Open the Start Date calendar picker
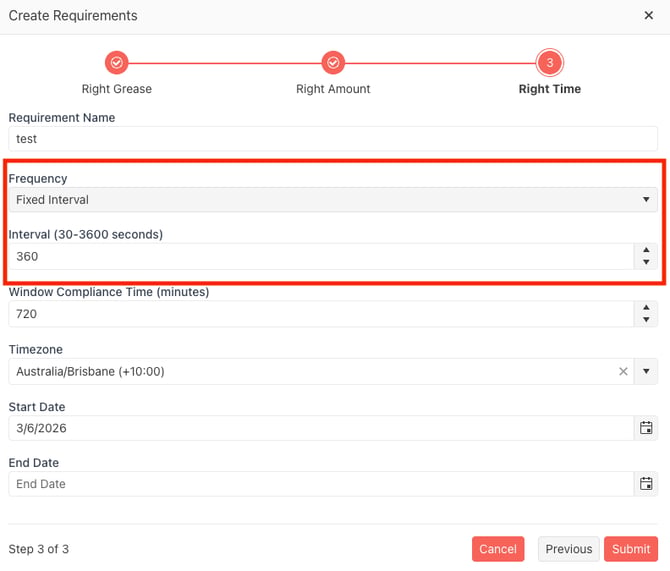The height and width of the screenshot is (571, 670). (x=646, y=428)
